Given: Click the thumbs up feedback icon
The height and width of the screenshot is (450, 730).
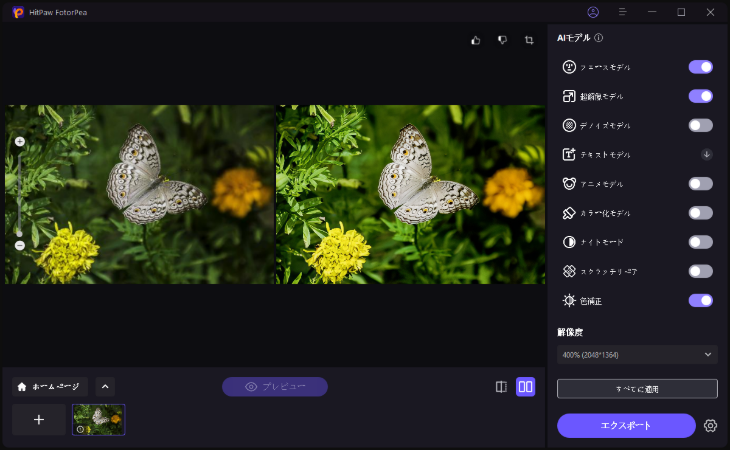Looking at the screenshot, I should (475, 40).
